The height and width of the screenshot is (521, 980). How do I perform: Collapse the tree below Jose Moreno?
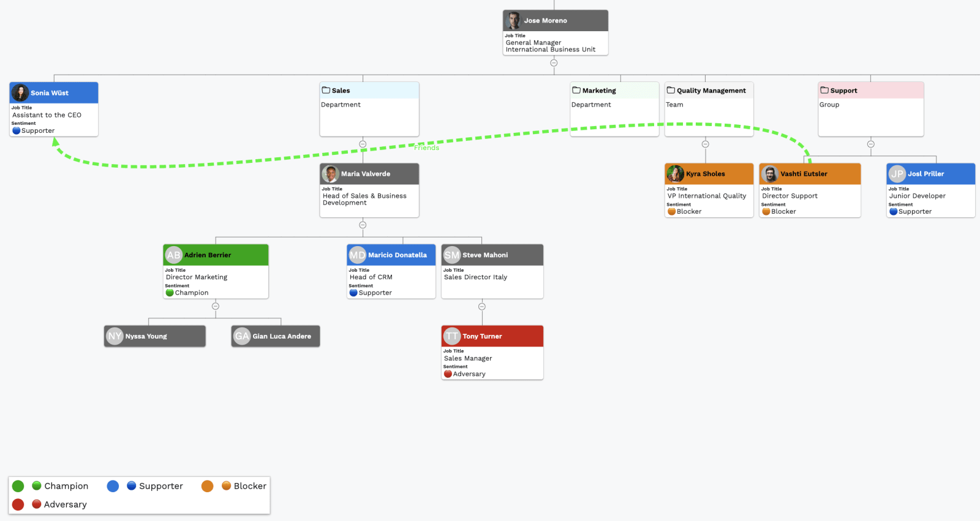click(554, 62)
